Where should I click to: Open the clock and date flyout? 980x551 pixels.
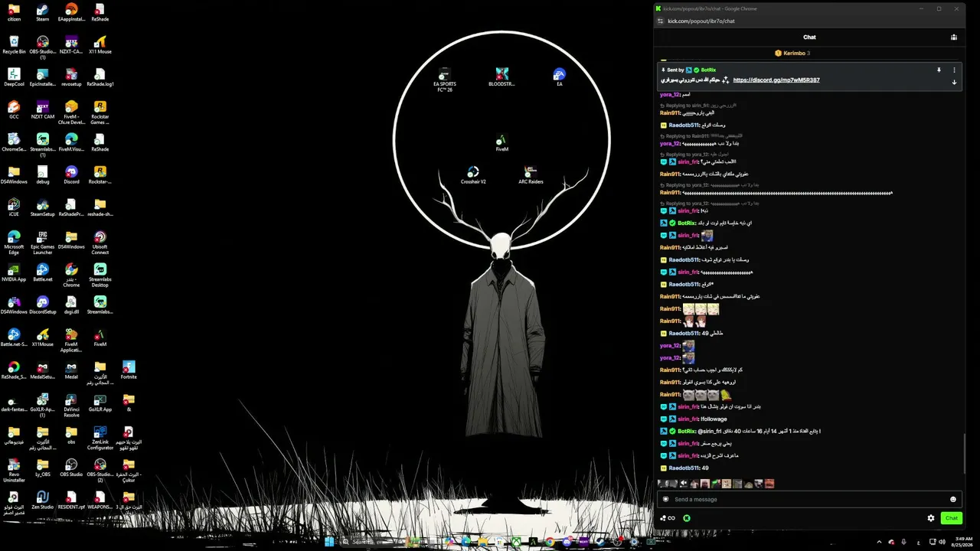click(962, 542)
